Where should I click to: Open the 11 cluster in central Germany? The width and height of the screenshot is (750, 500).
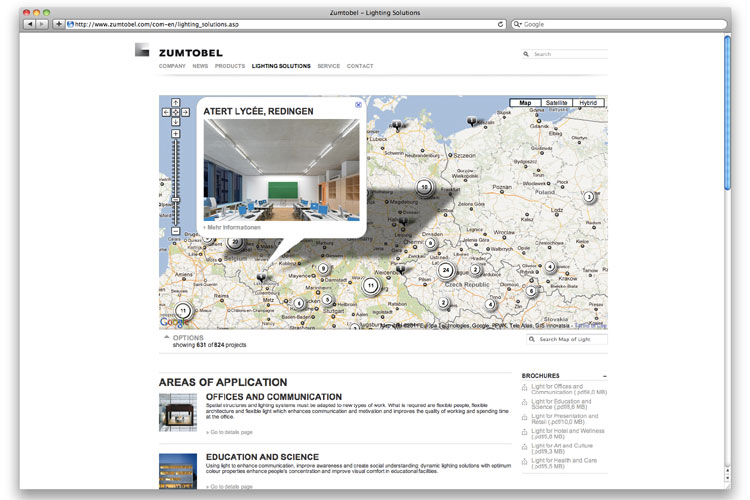pyautogui.click(x=371, y=286)
